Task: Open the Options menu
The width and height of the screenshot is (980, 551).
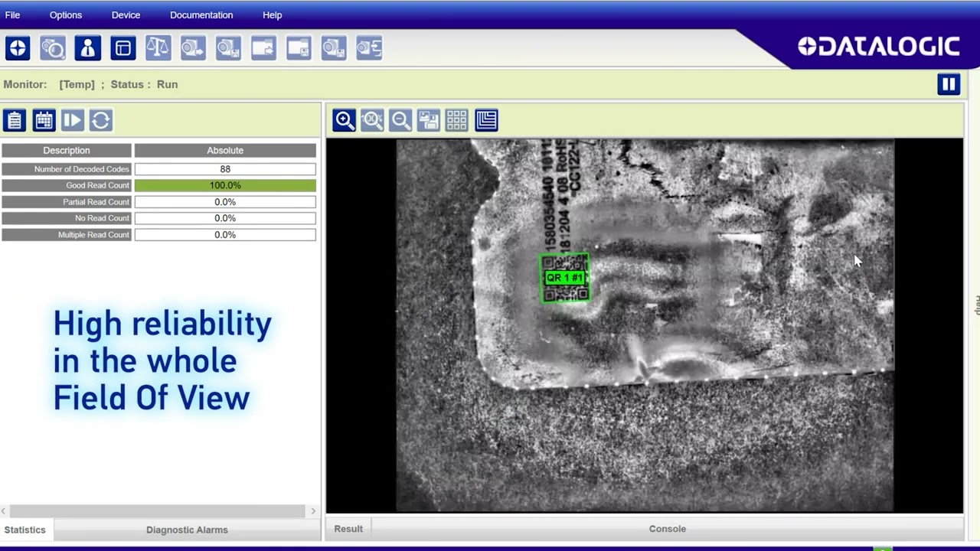Action: click(66, 15)
